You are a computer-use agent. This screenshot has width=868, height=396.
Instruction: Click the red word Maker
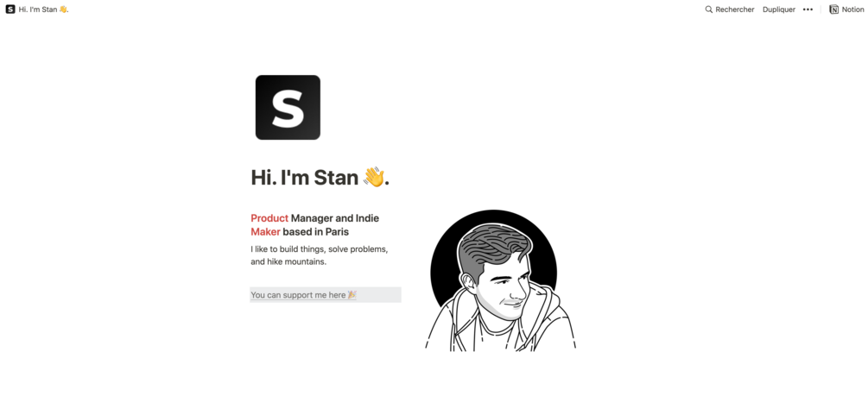click(265, 231)
